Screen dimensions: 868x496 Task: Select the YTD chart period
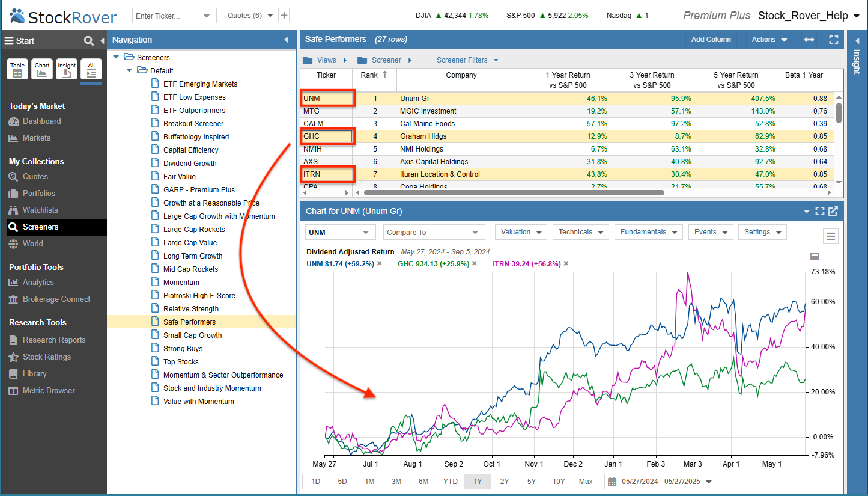click(451, 482)
